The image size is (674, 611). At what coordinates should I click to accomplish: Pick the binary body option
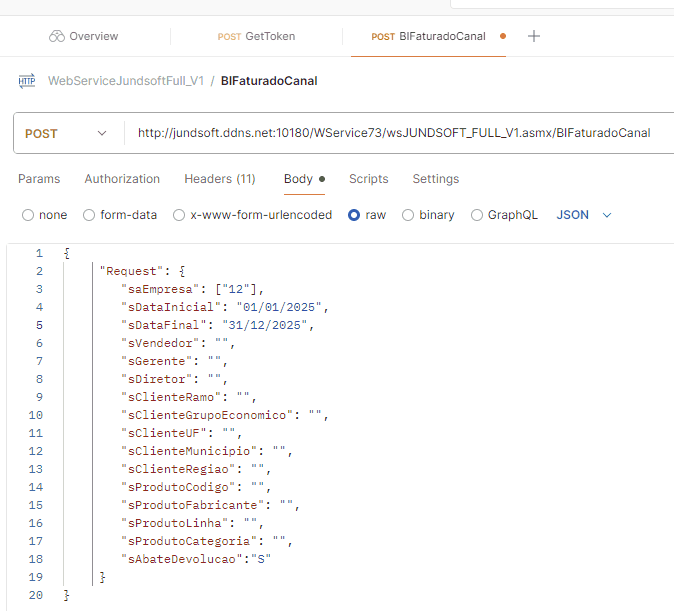(408, 215)
